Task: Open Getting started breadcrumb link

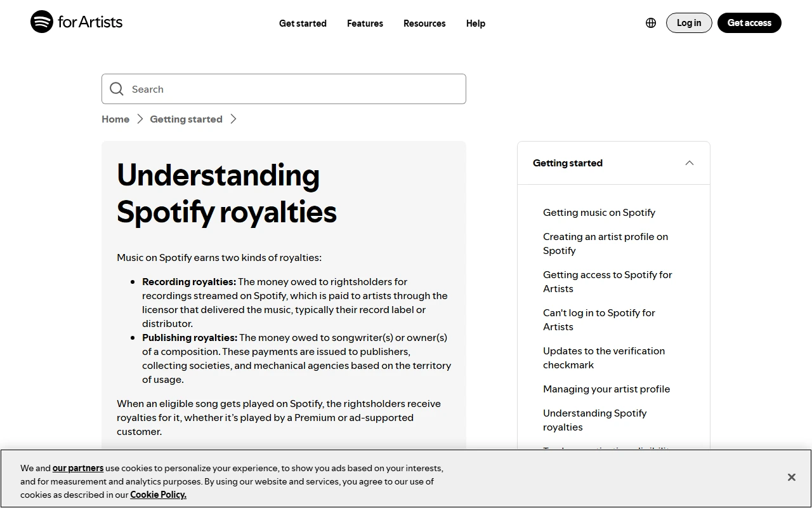Action: coord(186,119)
